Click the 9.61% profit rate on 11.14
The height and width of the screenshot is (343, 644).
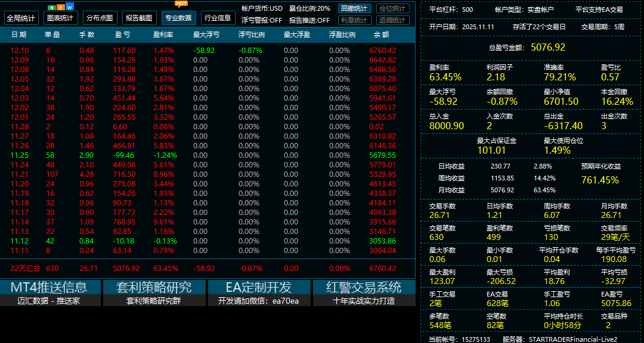[x=164, y=222]
